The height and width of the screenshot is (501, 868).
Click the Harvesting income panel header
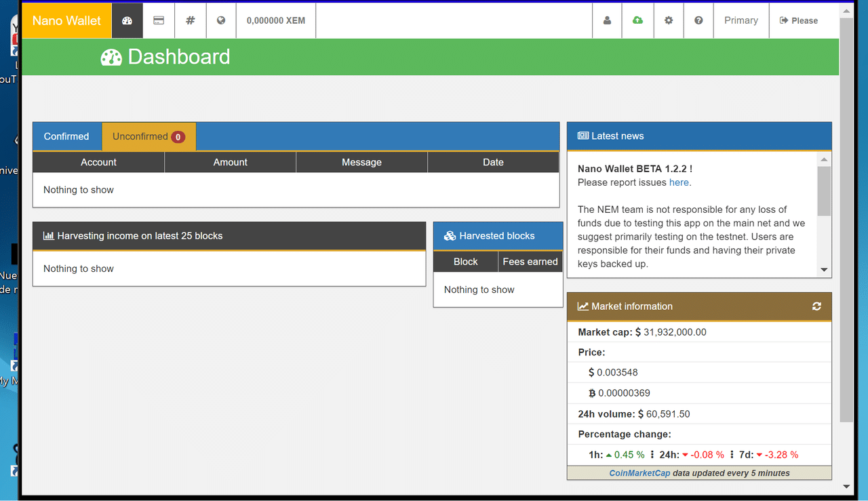point(229,236)
